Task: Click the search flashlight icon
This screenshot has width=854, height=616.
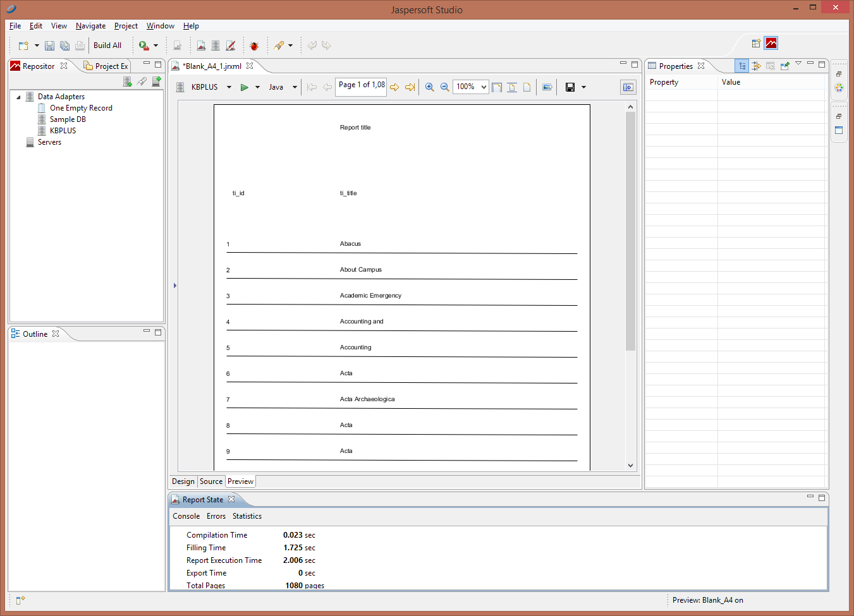Action: tap(279, 45)
